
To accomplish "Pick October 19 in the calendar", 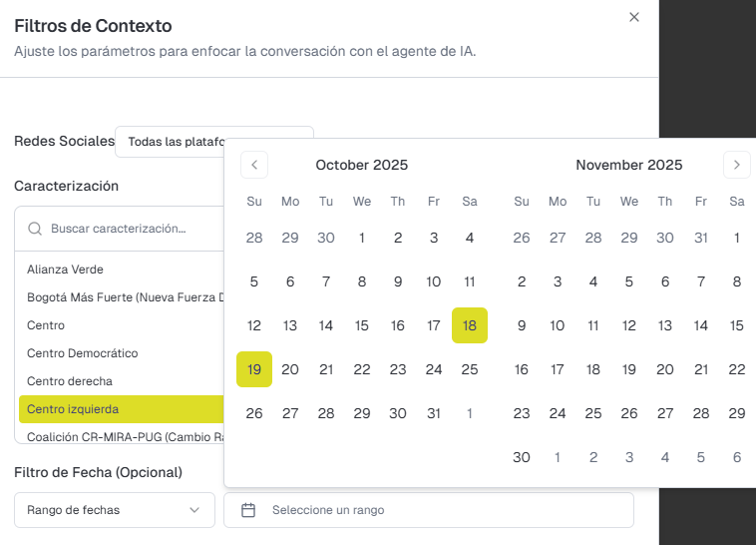I will click(254, 369).
